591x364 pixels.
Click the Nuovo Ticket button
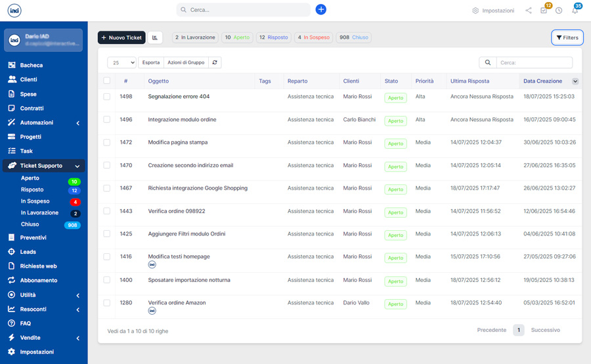point(121,37)
